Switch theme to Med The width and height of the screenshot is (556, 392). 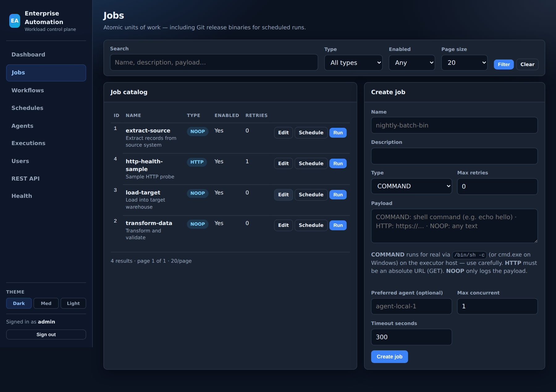point(46,303)
